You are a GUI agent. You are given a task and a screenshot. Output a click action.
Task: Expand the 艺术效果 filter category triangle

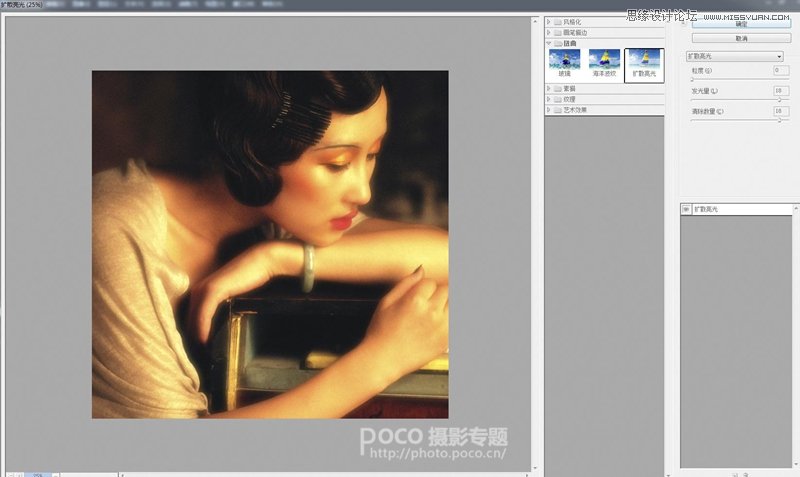pyautogui.click(x=549, y=110)
